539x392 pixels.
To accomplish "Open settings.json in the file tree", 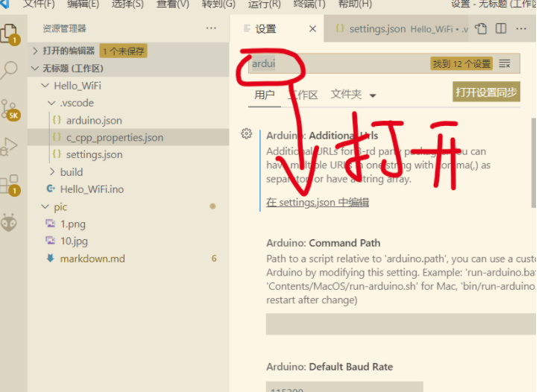I will tap(94, 154).
